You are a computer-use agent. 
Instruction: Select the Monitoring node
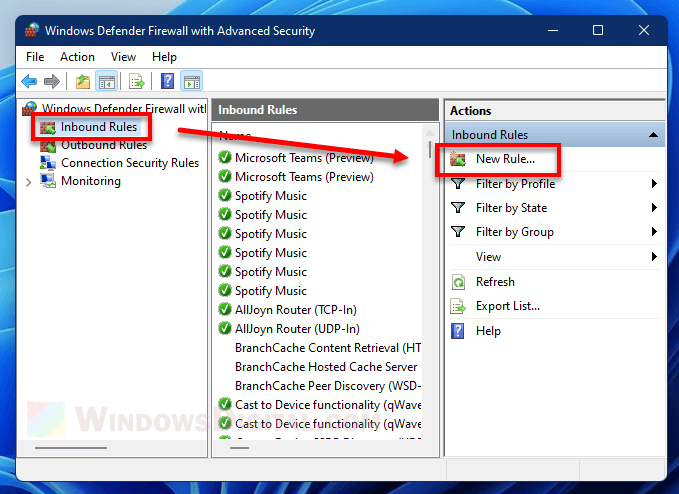pyautogui.click(x=91, y=181)
